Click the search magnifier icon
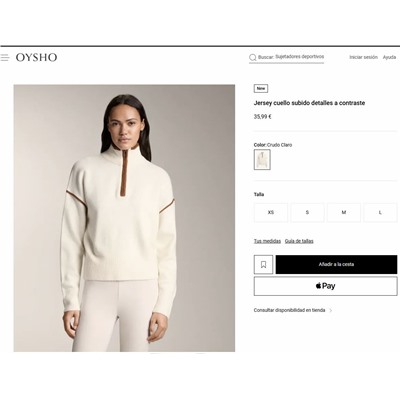The height and width of the screenshot is (400, 400). (x=253, y=57)
